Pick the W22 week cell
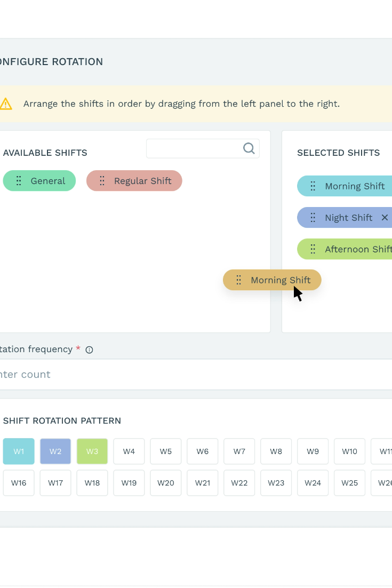 coord(239,483)
